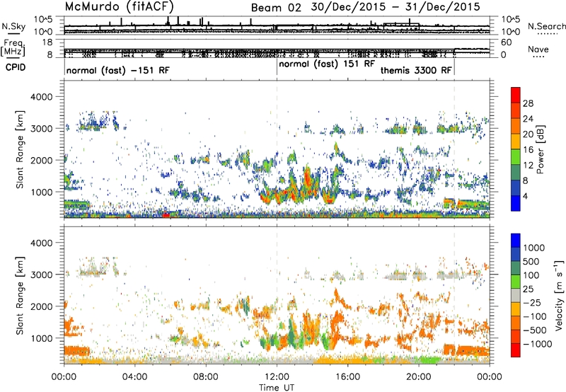Click 'Slant Range [km]' label of velocity panel

click(20, 295)
